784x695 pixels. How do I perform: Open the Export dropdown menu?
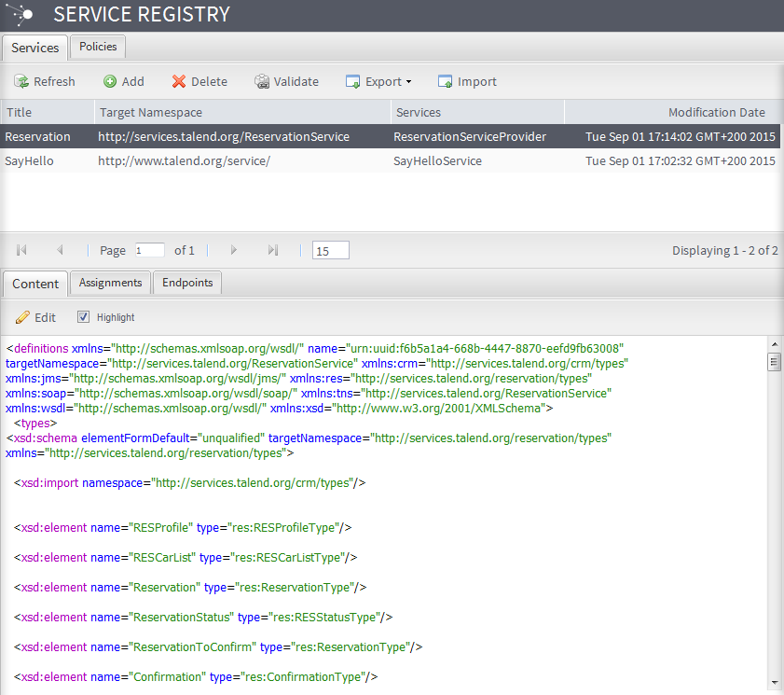pyautogui.click(x=378, y=82)
